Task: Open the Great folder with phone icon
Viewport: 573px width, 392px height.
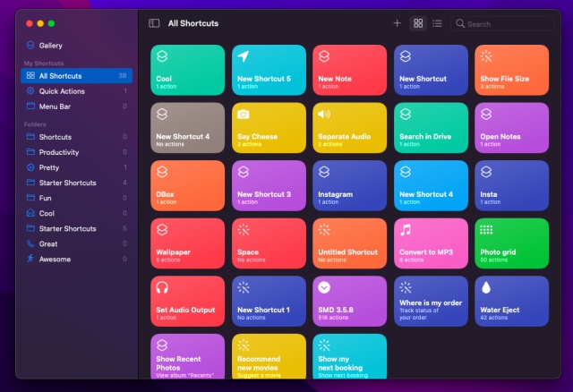Action: (47, 243)
